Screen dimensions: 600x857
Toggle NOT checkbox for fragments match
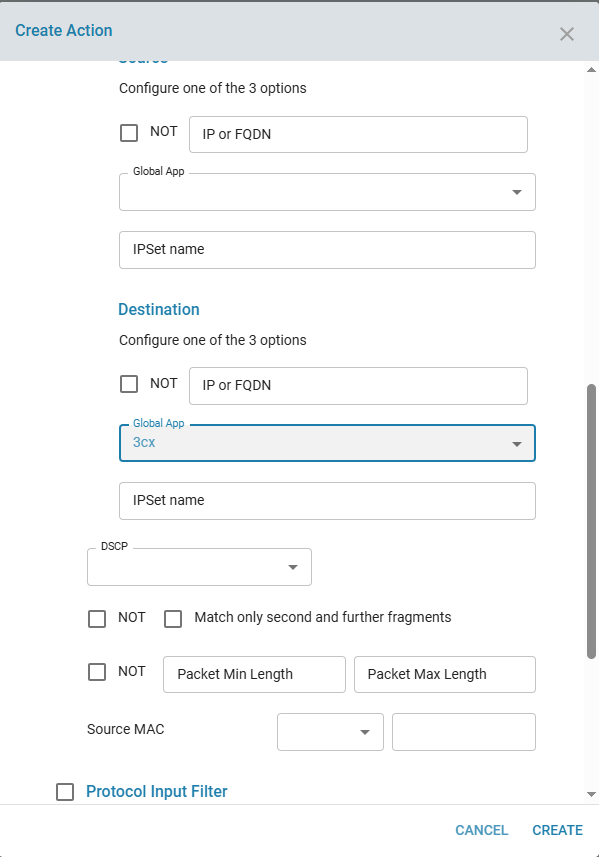point(97,618)
